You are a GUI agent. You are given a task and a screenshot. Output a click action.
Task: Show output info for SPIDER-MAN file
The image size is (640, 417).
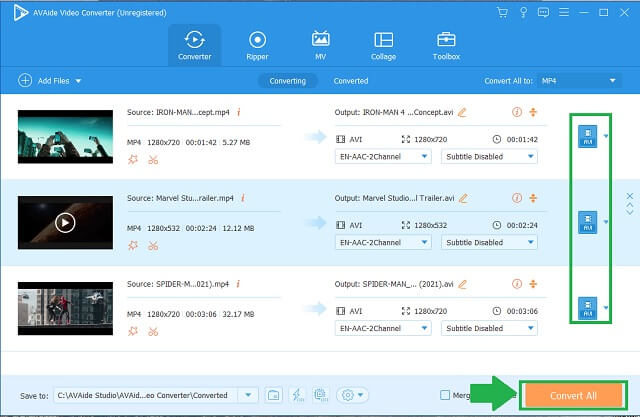pyautogui.click(x=517, y=284)
